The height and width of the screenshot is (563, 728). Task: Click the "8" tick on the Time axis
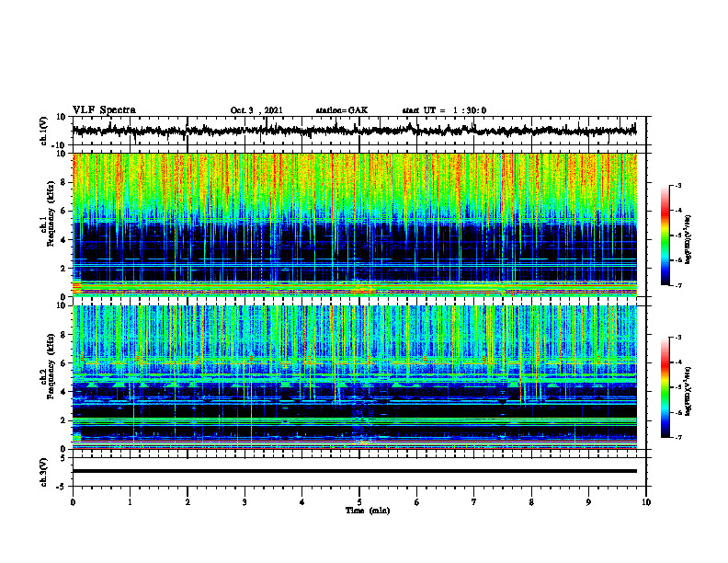[531, 502]
